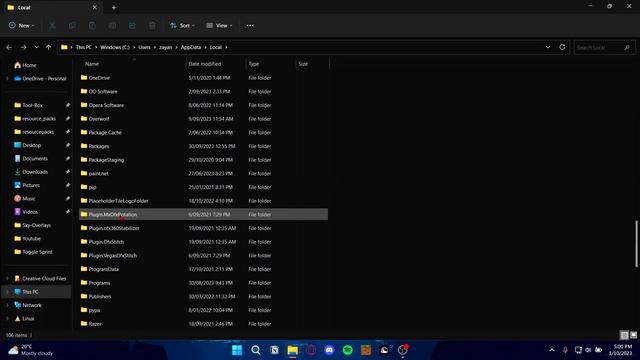Go back with the Back arrow
Viewport: 640px width, 360px height.
click(x=9, y=47)
